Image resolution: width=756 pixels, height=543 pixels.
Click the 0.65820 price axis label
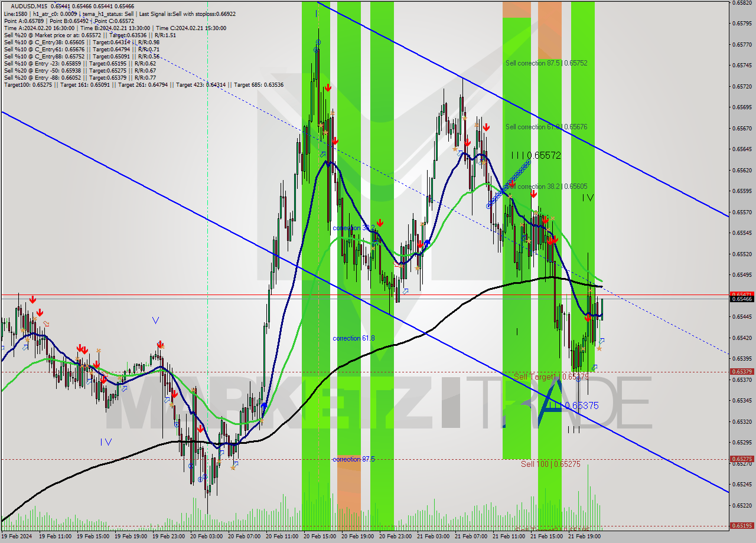742,2
